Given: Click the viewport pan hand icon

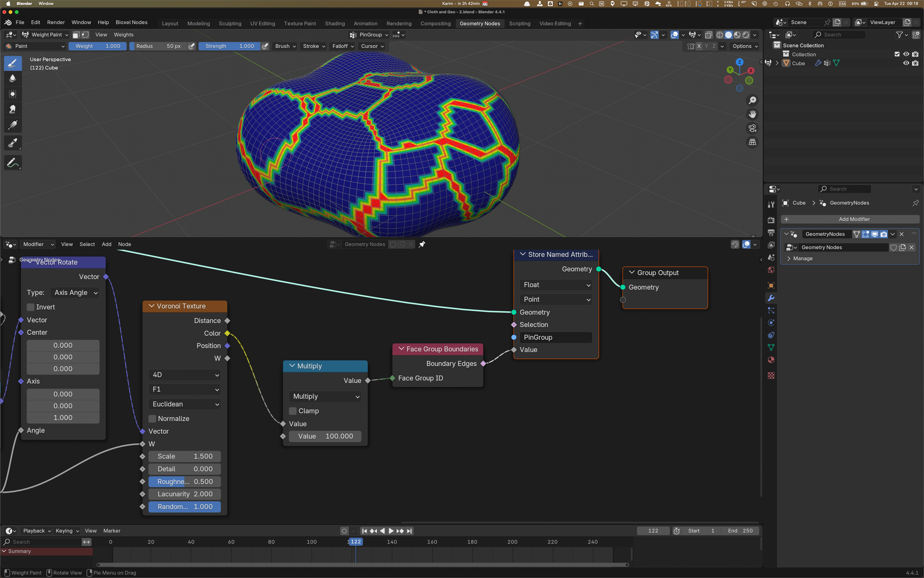Looking at the screenshot, I should coord(752,114).
